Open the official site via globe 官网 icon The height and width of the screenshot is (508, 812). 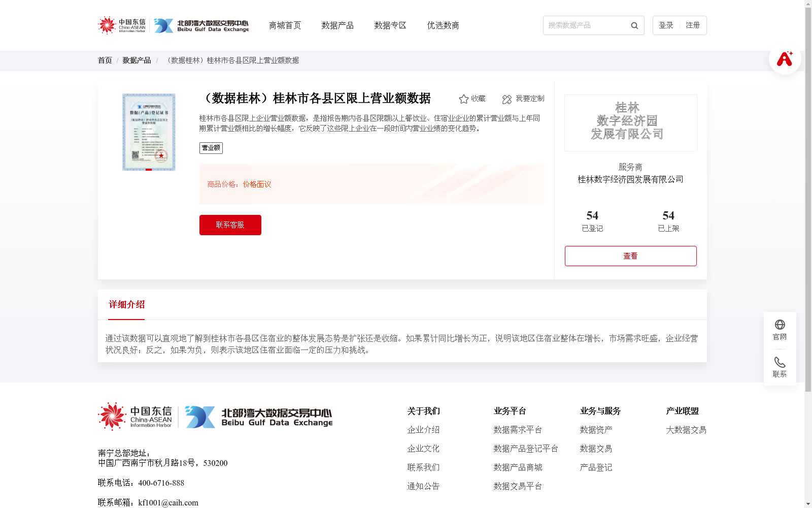click(780, 326)
